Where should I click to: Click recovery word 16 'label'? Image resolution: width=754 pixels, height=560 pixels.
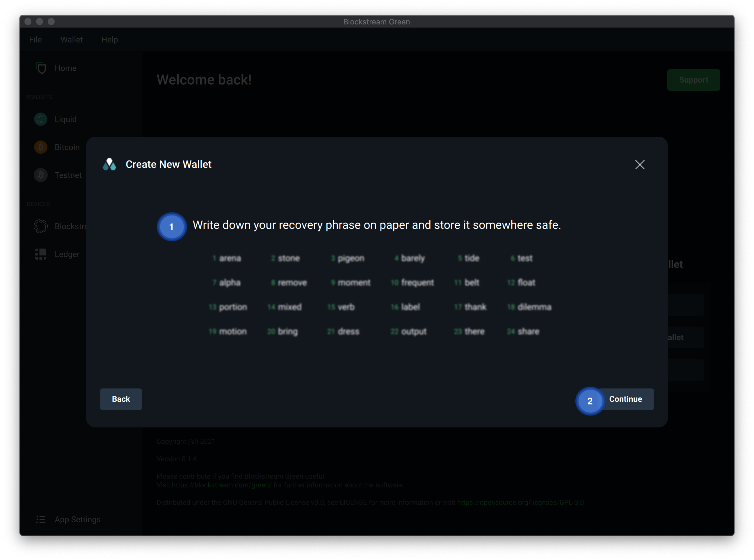click(410, 307)
